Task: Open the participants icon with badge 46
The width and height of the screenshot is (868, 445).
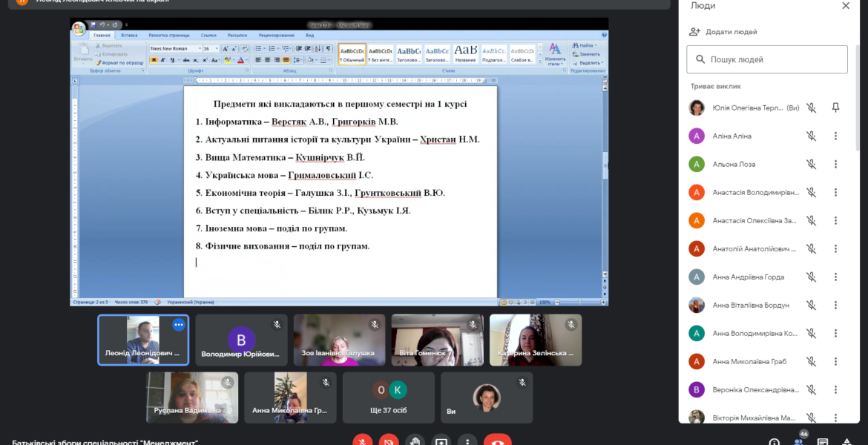Action: coord(799,441)
